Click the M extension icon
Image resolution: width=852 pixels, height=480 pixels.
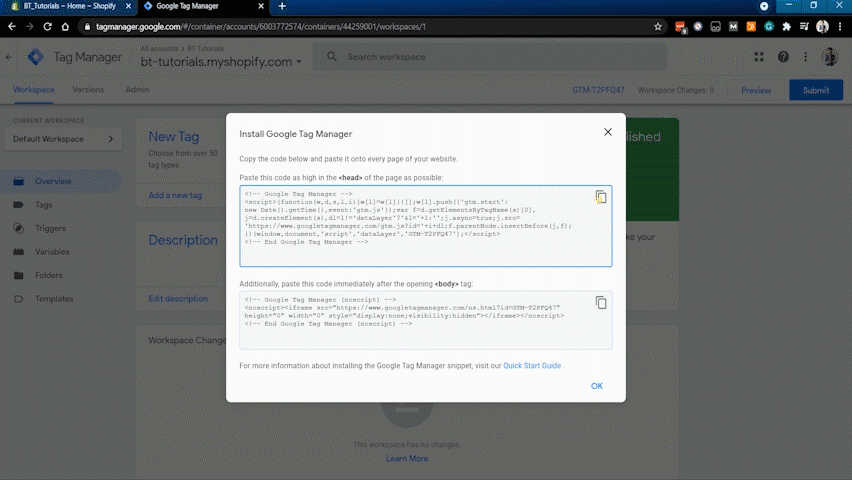[x=733, y=27]
